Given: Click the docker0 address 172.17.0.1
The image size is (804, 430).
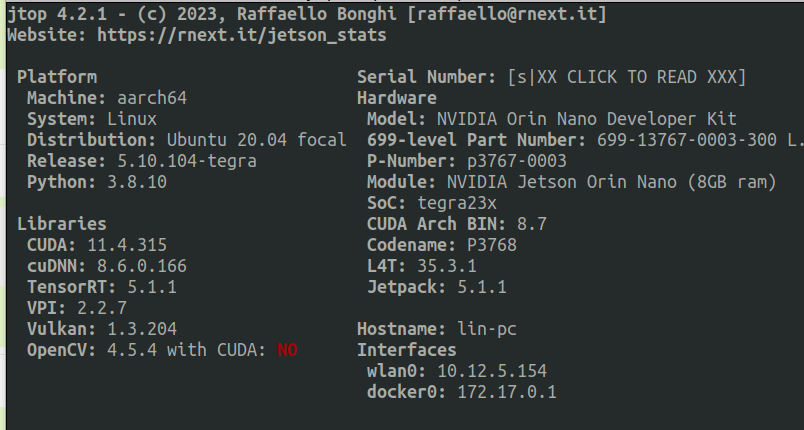Looking at the screenshot, I should (506, 392).
